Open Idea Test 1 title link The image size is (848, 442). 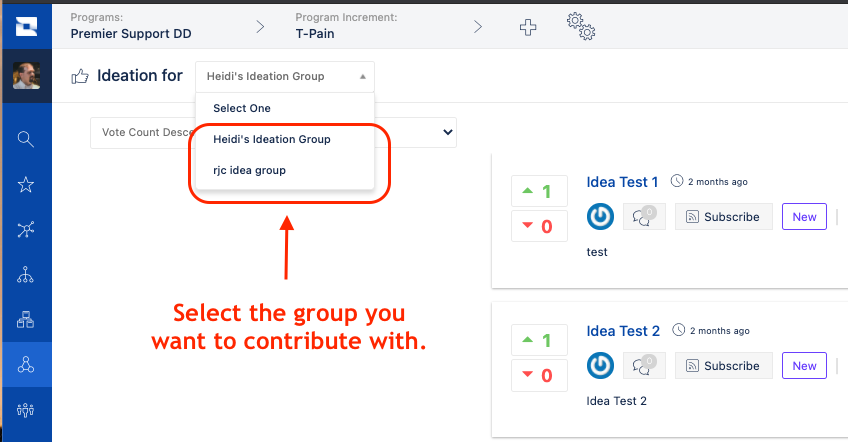click(x=622, y=182)
